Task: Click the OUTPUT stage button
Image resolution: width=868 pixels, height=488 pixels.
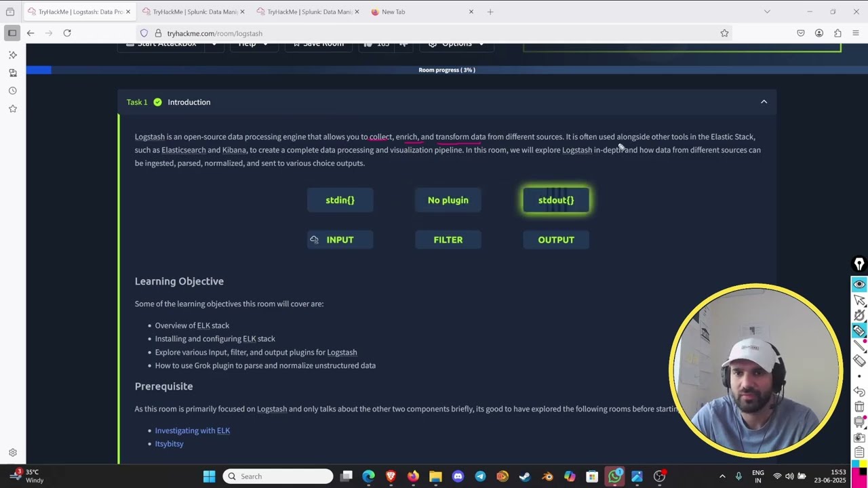Action: click(x=556, y=239)
